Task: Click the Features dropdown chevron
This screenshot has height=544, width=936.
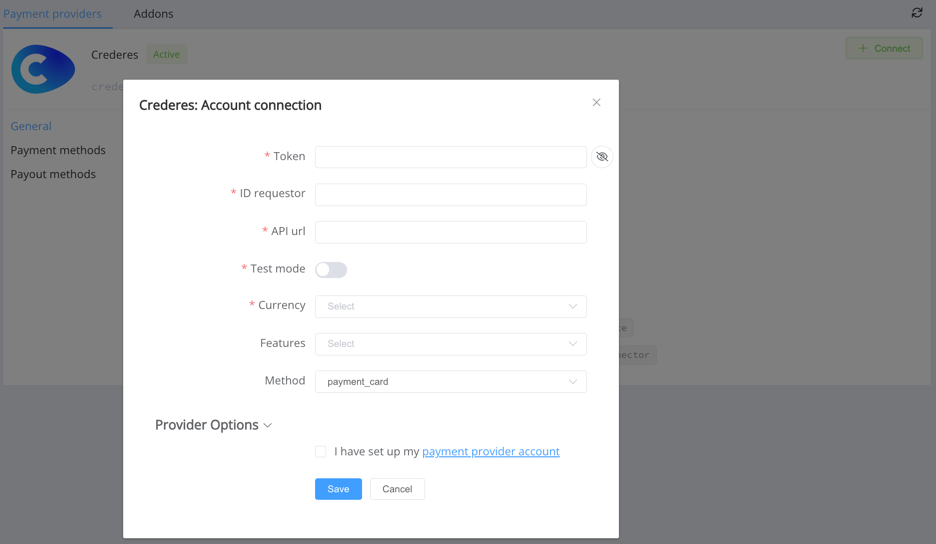Action: tap(573, 344)
